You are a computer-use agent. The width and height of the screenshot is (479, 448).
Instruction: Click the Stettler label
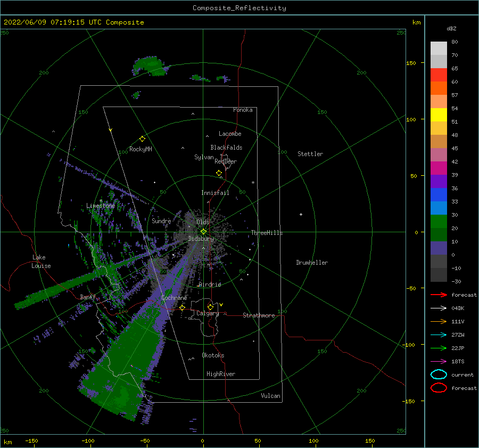click(x=310, y=154)
